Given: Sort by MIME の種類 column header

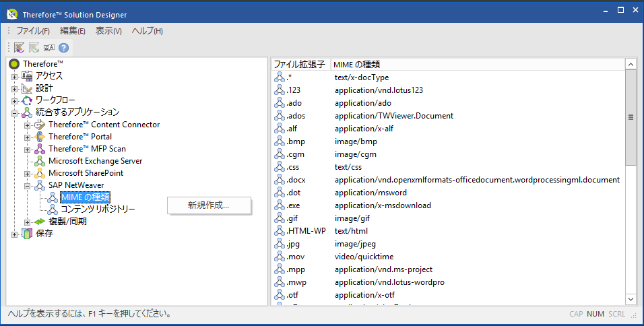Looking at the screenshot, I should click(478, 65).
